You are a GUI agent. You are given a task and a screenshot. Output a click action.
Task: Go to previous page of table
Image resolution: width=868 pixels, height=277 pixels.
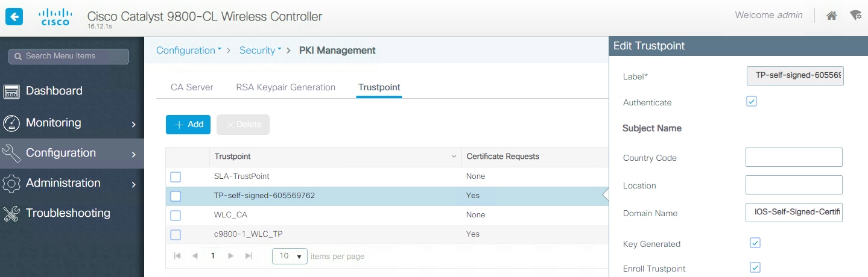[x=195, y=256]
